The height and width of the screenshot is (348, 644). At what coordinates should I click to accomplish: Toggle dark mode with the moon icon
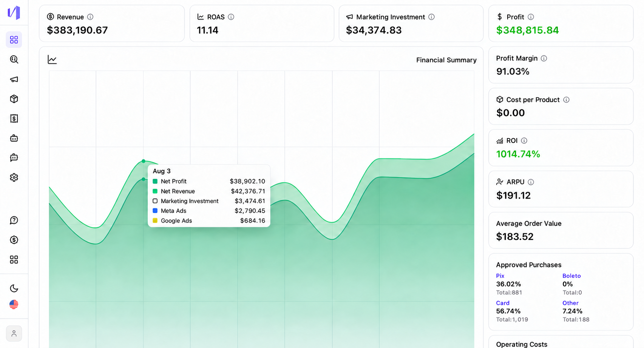(14, 288)
